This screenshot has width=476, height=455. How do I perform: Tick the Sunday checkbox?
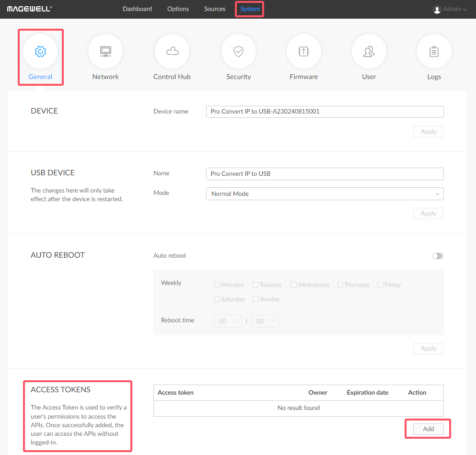point(256,299)
